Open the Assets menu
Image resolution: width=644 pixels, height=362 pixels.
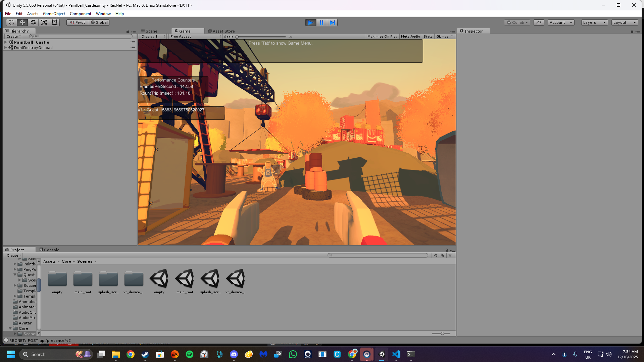click(33, 14)
